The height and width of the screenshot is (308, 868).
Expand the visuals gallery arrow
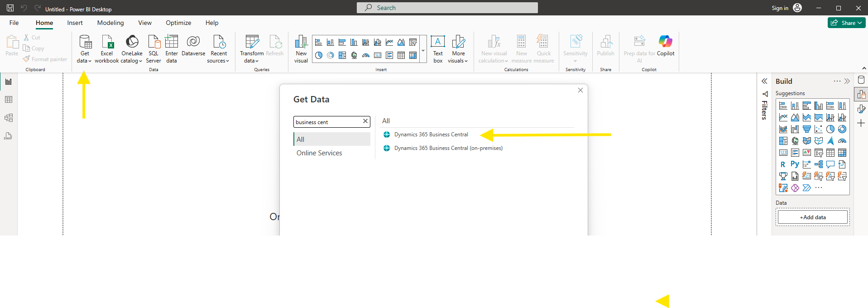423,50
